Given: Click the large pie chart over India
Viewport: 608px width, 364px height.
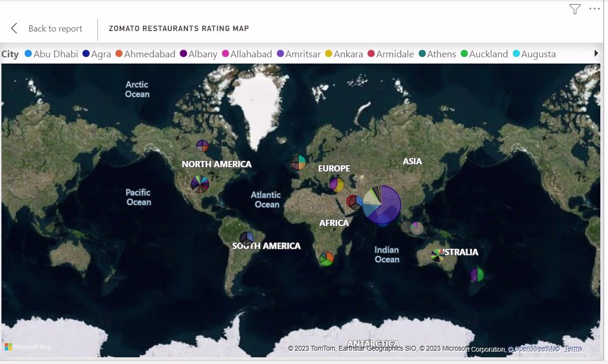Looking at the screenshot, I should click(382, 204).
